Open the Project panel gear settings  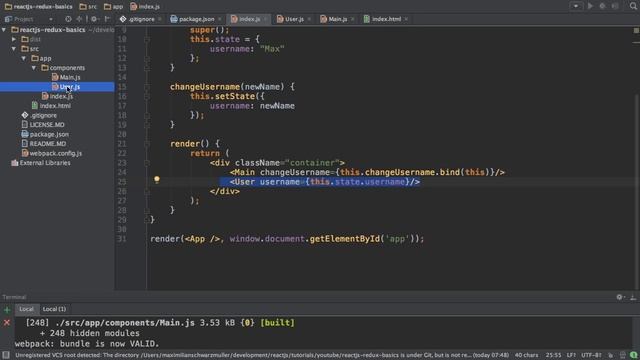(94, 19)
